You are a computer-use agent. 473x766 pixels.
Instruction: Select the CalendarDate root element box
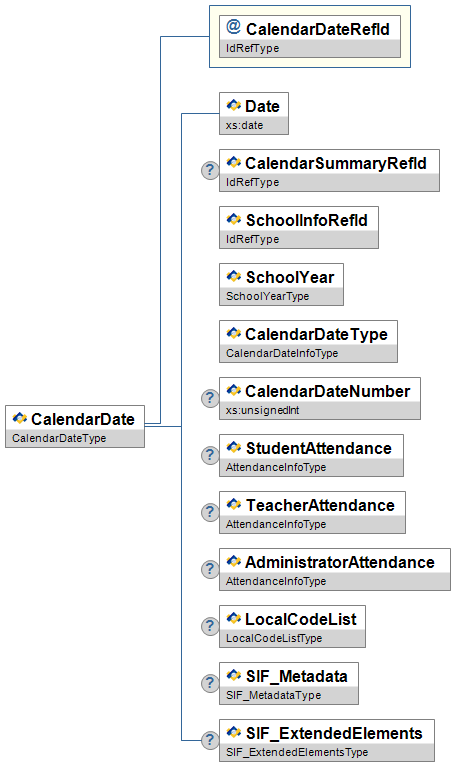(x=75, y=426)
